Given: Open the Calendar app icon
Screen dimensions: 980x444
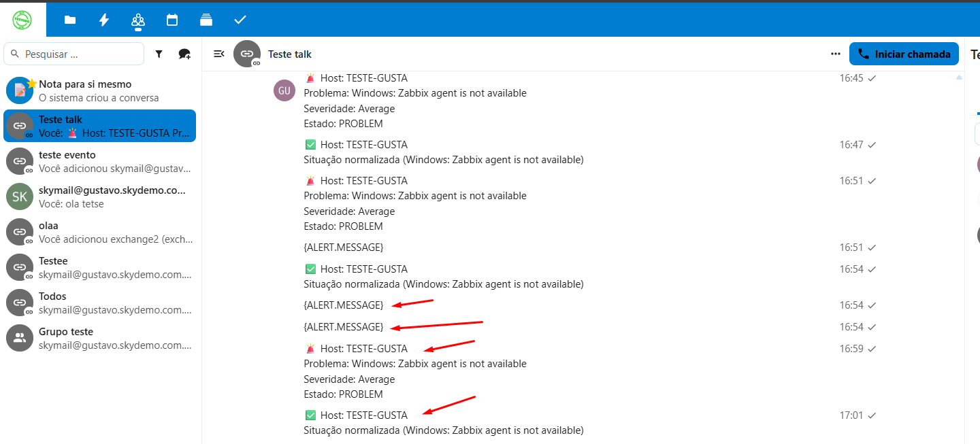Looking at the screenshot, I should [172, 20].
